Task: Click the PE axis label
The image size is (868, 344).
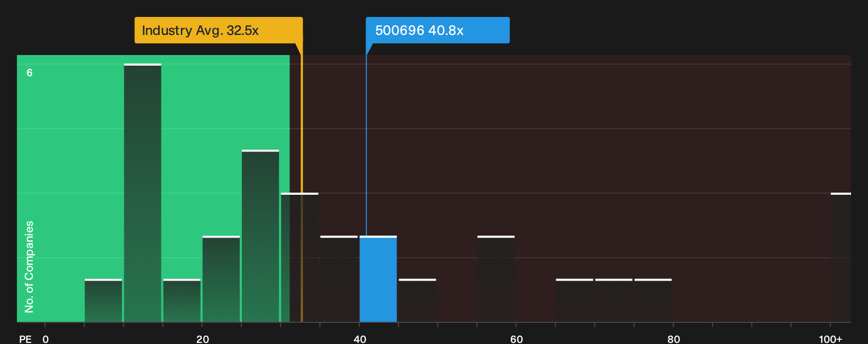Action: tap(25, 339)
